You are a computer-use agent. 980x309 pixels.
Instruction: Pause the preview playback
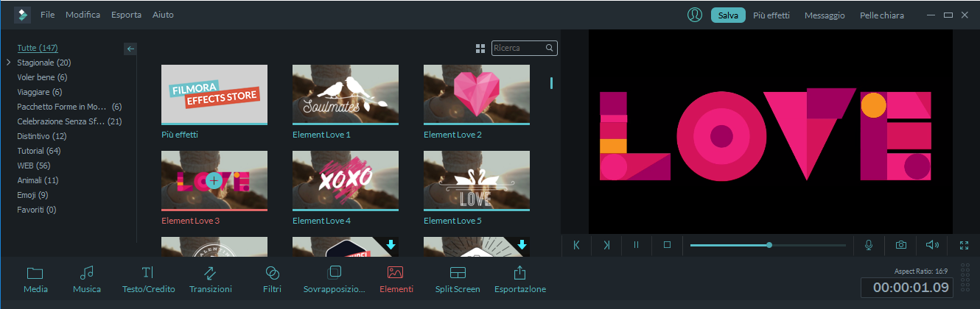coord(637,245)
